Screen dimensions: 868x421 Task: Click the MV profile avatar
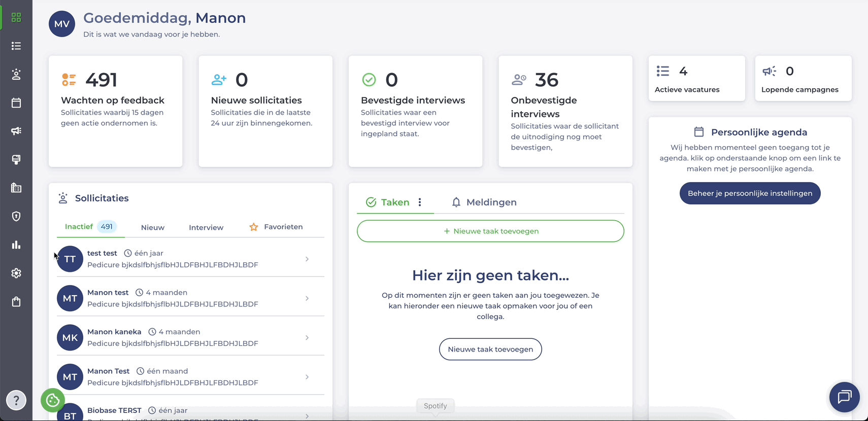[x=62, y=24]
